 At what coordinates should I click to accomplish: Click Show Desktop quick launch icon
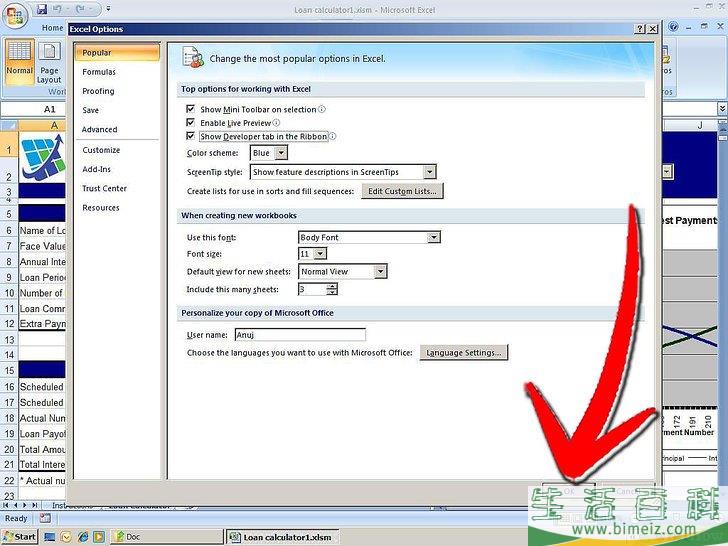tap(49, 537)
